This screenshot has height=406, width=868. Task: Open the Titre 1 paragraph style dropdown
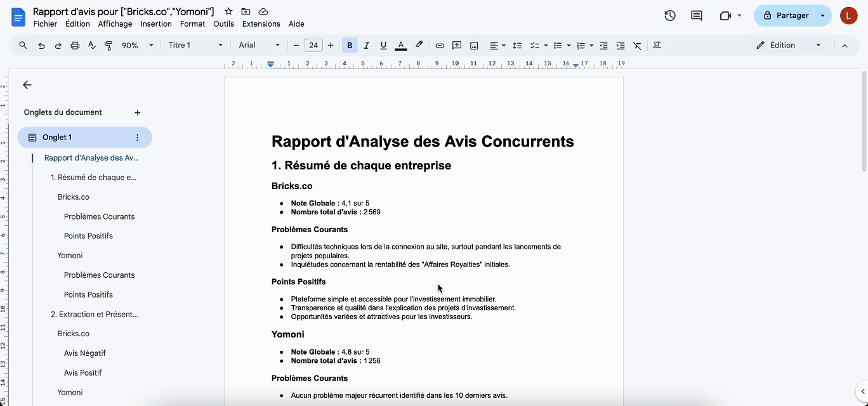click(195, 45)
